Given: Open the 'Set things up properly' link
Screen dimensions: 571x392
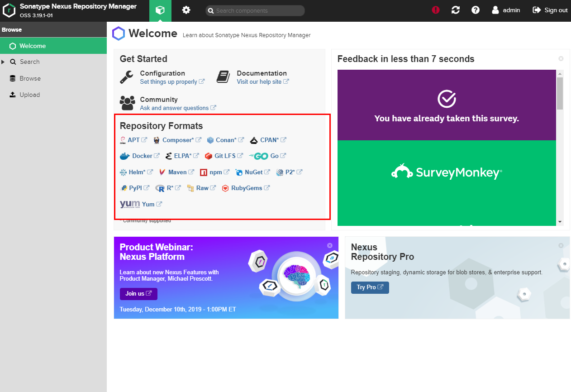Looking at the screenshot, I should (x=172, y=81).
